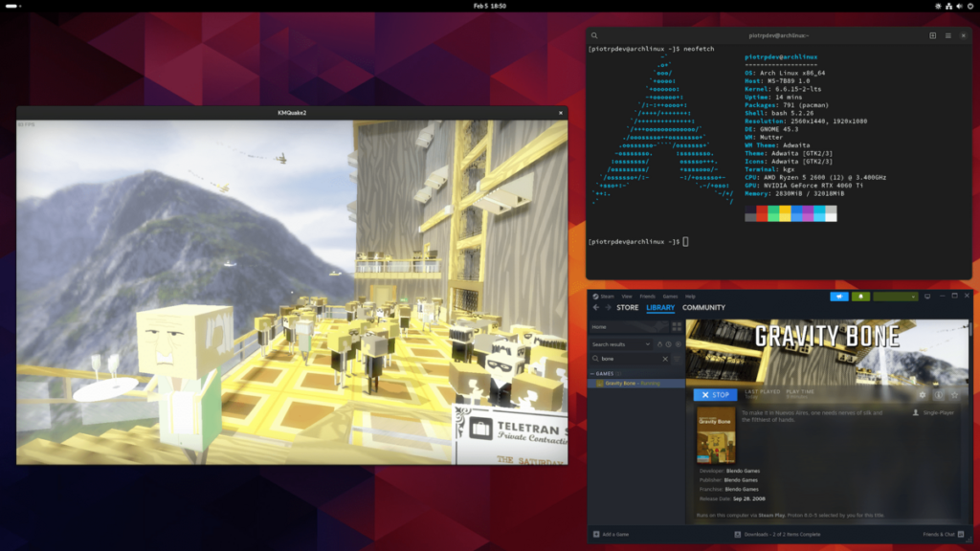Expand the 'Search results' dropdown
Viewport: 980px width, 551px height.
[648, 344]
